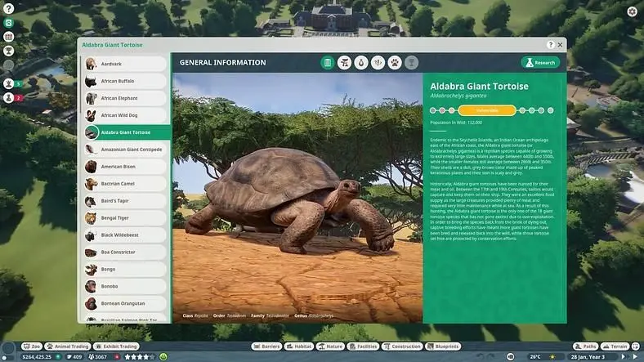Click the 28 Jan, Year 3 date display

coord(588,357)
